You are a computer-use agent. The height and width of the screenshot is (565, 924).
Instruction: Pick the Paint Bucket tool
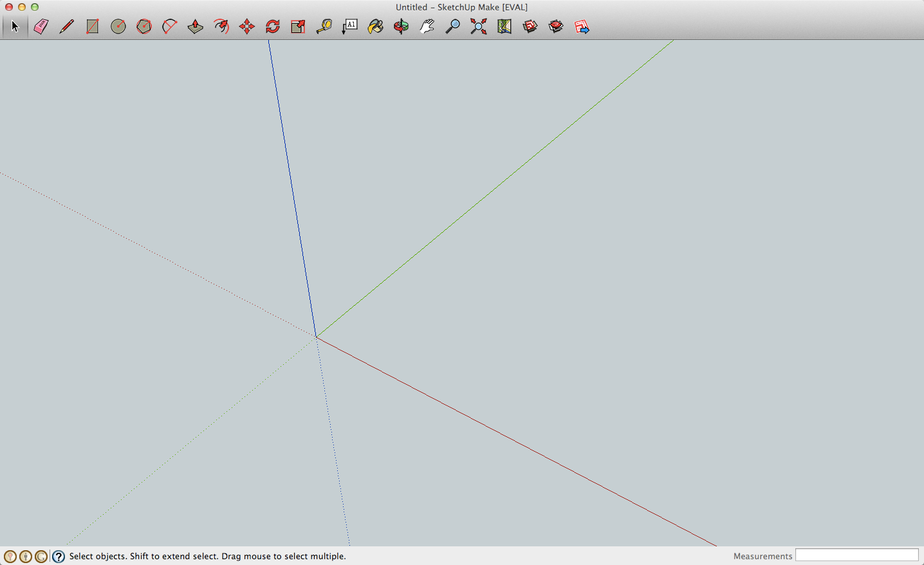pyautogui.click(x=375, y=26)
